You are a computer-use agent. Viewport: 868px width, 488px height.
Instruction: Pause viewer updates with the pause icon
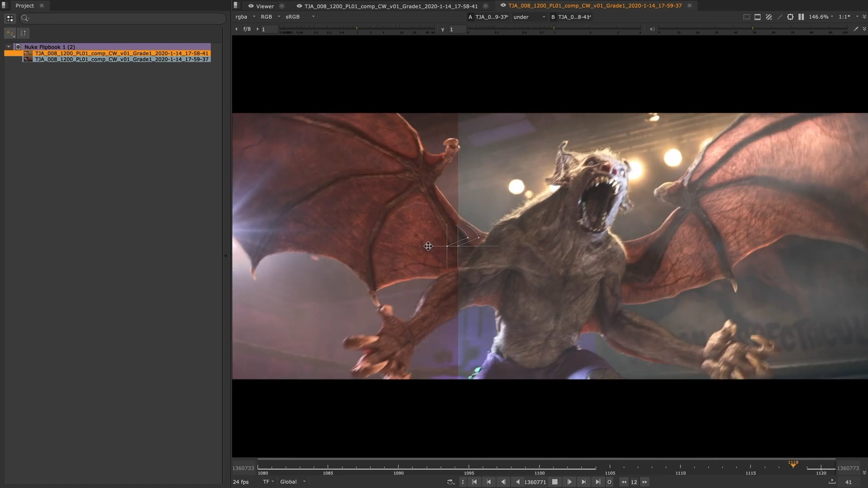[801, 17]
